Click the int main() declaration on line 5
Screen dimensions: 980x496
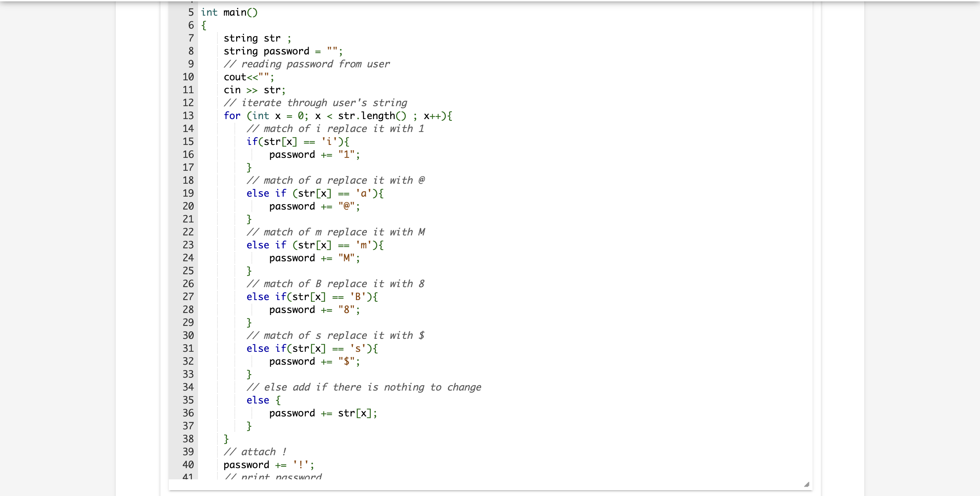pyautogui.click(x=229, y=12)
